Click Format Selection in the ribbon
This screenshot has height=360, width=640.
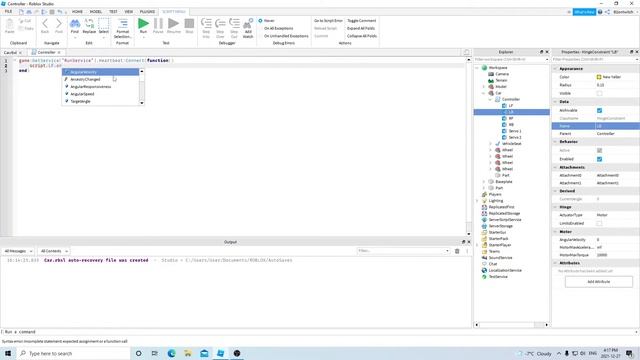(122, 28)
